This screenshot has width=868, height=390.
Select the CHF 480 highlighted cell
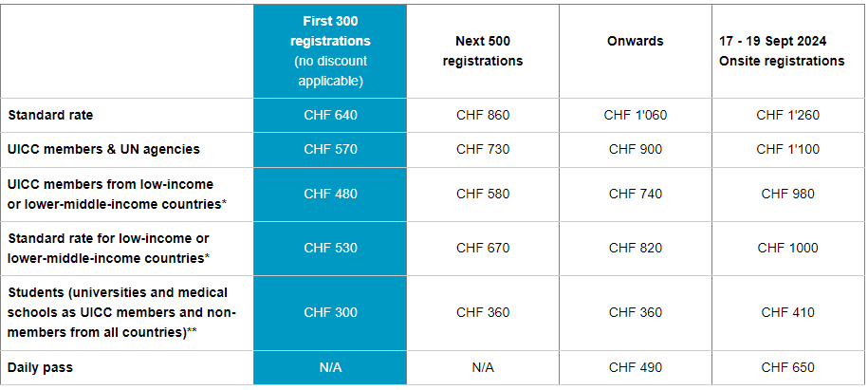coord(330,194)
